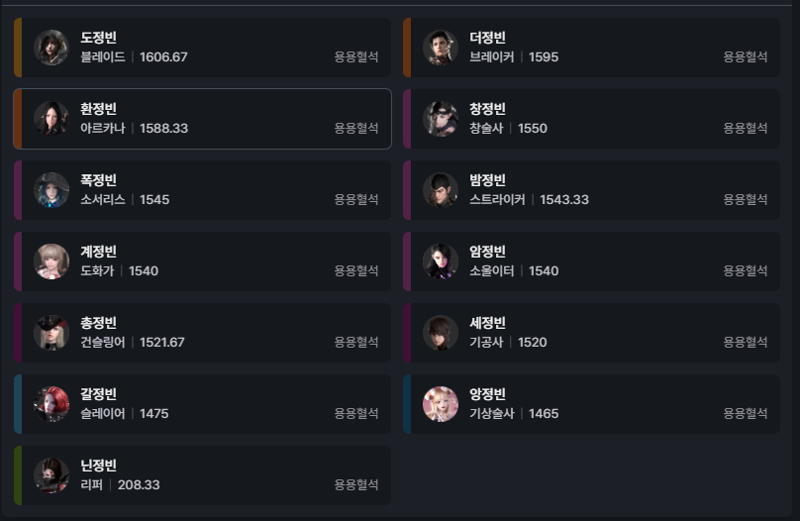Open the 폭정빈 소서리스 portrait
The image size is (800, 521).
51,190
